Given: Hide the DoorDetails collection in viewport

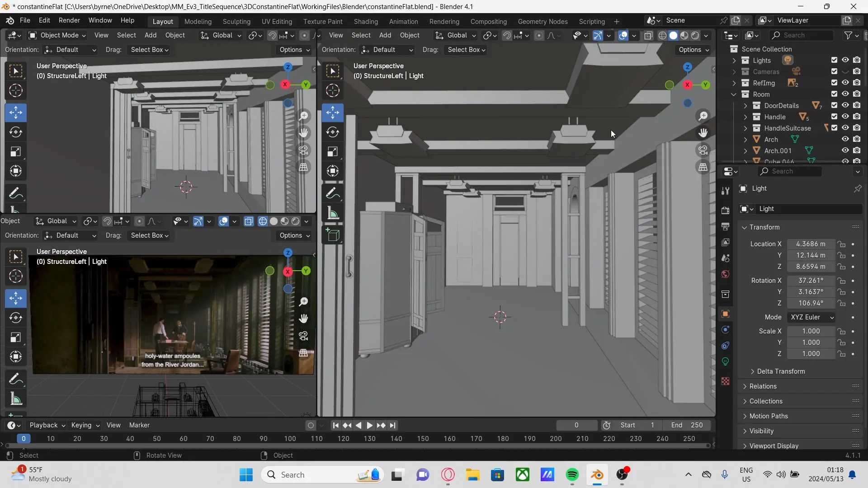Looking at the screenshot, I should [x=845, y=105].
